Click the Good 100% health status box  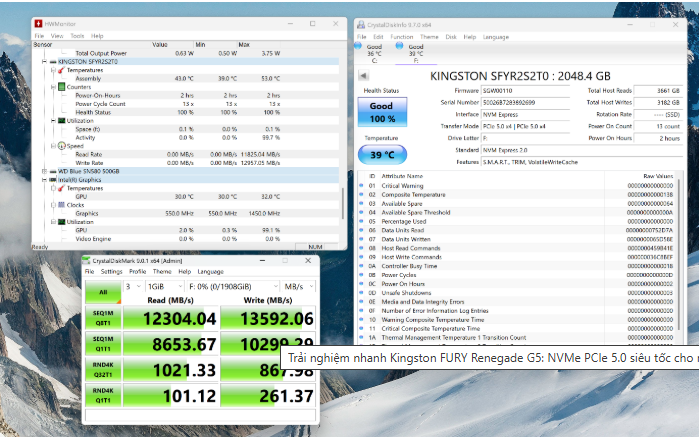(x=381, y=111)
